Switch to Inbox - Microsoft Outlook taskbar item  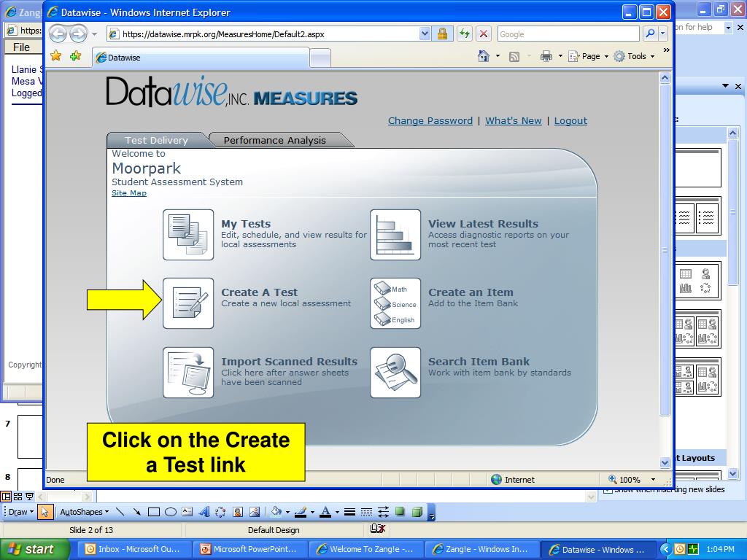(x=133, y=549)
